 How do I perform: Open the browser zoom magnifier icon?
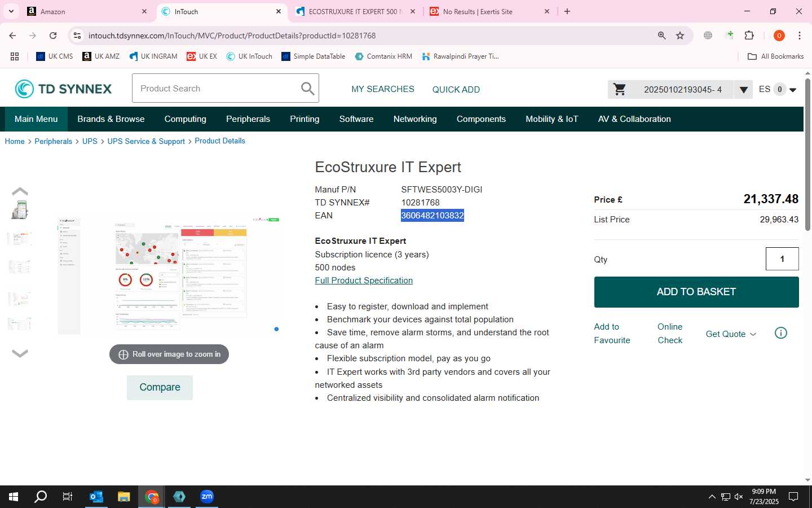661,36
